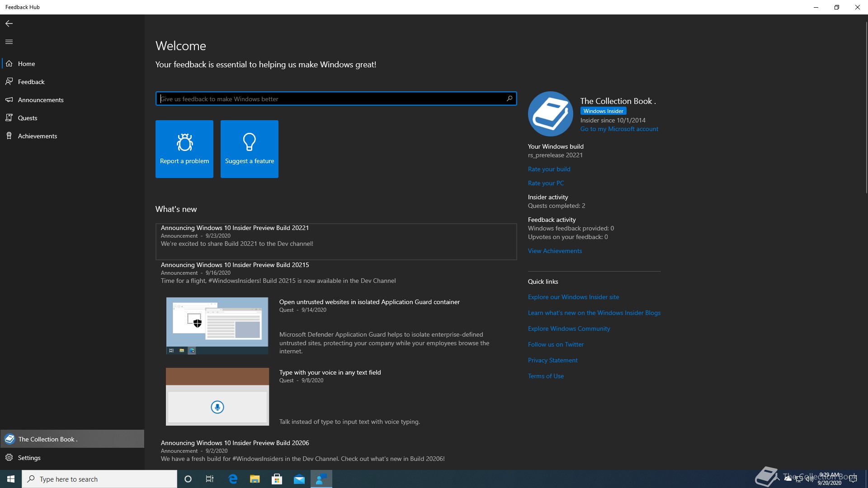This screenshot has width=868, height=488.
Task: Open Microsoft Store from the taskbar
Action: tap(277, 479)
